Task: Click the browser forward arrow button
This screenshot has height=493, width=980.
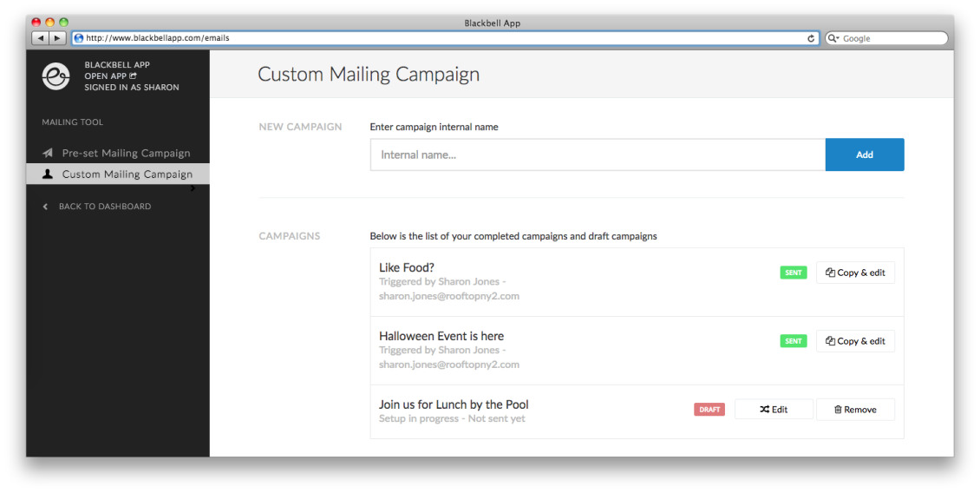Action: tap(57, 38)
